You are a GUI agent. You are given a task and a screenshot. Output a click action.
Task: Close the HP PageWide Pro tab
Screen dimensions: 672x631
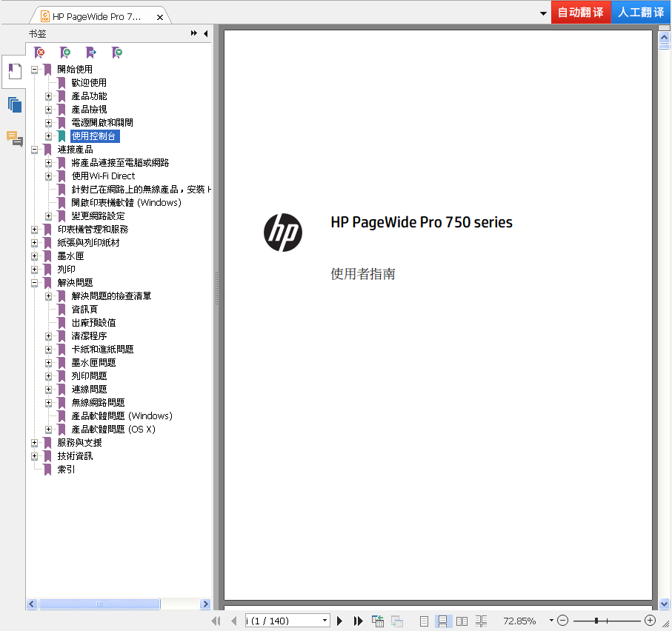(160, 17)
